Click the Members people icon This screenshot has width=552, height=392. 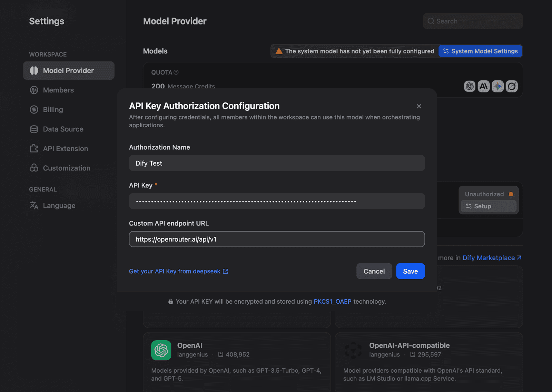tap(34, 90)
